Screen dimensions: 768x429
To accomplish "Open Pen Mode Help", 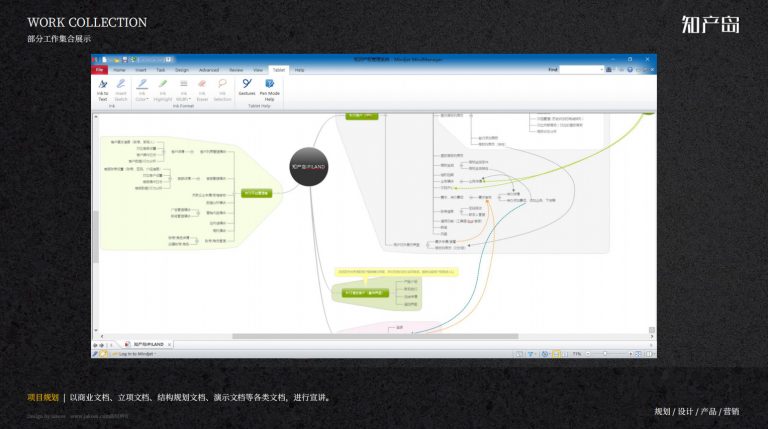I will [x=269, y=90].
